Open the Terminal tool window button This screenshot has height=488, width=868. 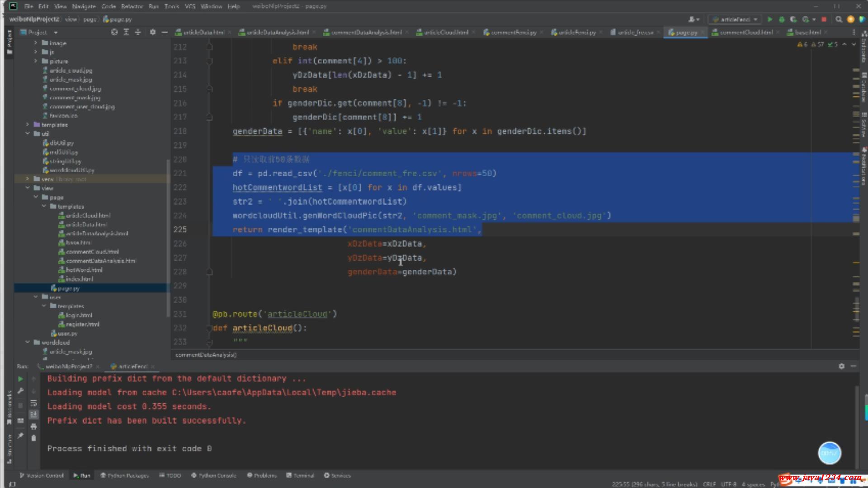pyautogui.click(x=300, y=475)
